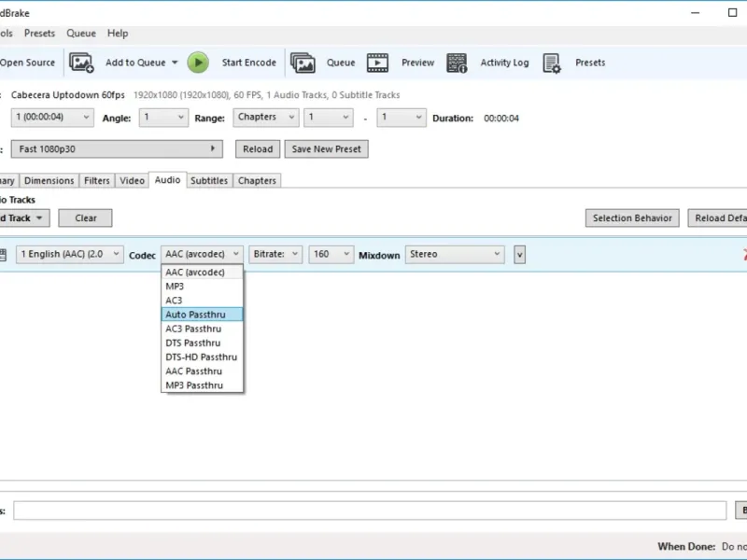Screen dimensions: 747x560
Task: Open the Help menu
Action: click(118, 34)
